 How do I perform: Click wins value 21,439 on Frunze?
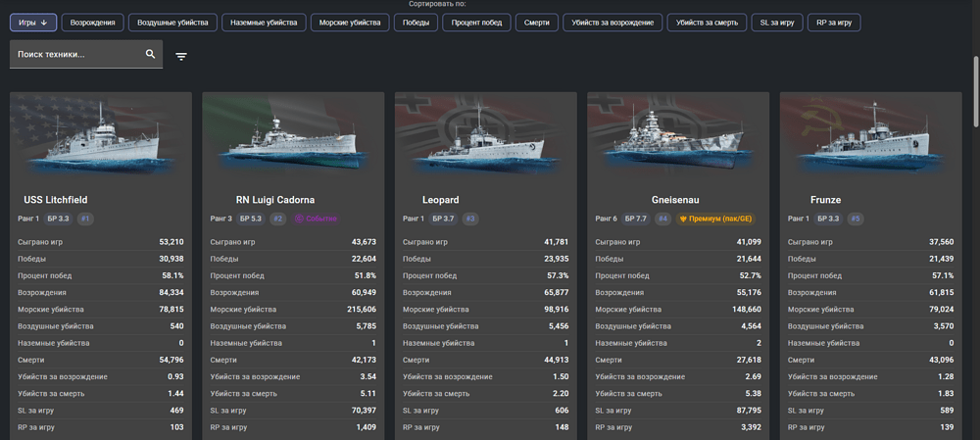(941, 259)
